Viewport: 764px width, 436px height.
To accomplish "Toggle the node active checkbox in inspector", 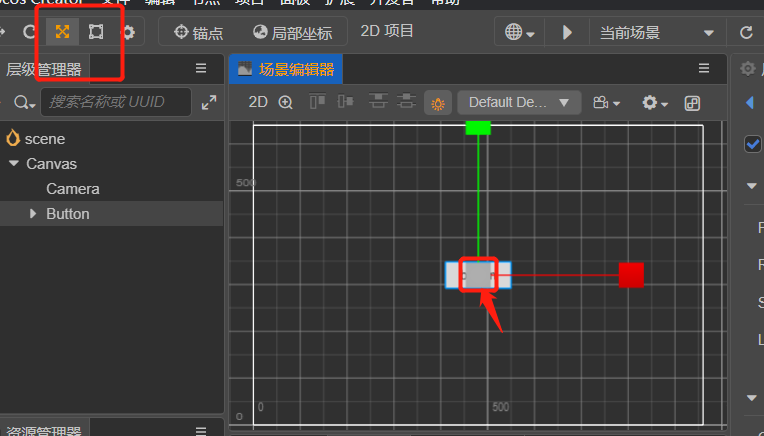I will [753, 144].
